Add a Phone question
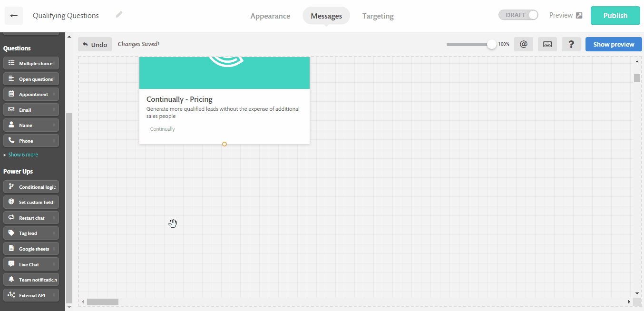644x311 pixels. [x=31, y=140]
